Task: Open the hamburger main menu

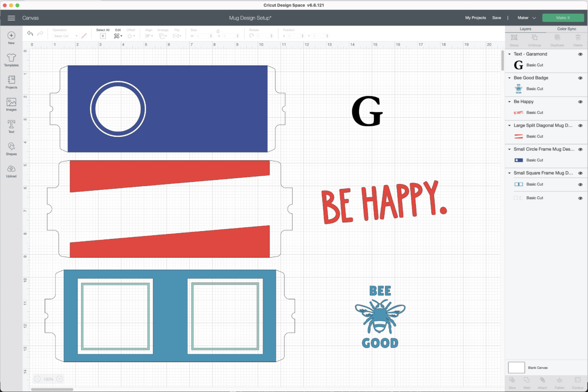Action: tap(11, 18)
